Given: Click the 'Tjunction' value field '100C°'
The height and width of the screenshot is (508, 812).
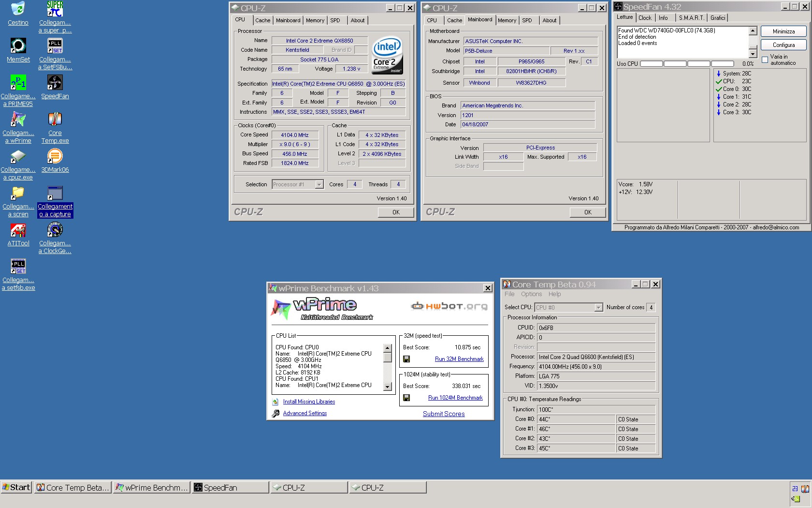Looking at the screenshot, I should [596, 409].
